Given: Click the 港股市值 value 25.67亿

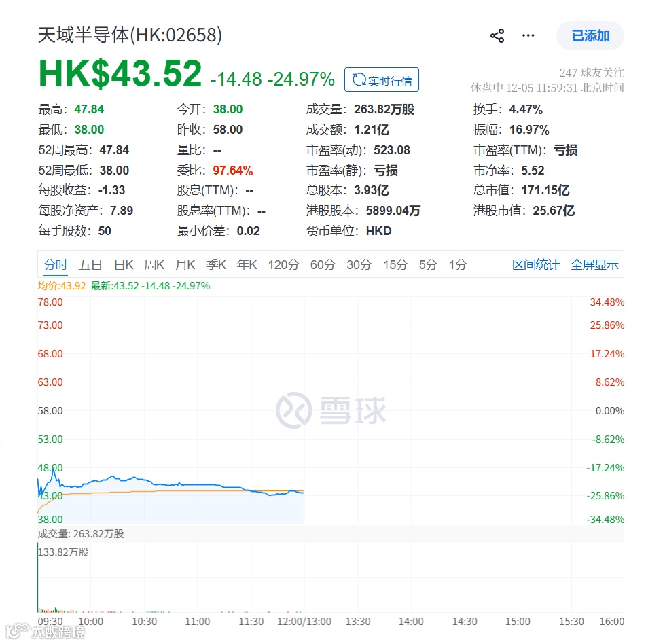Looking at the screenshot, I should [554, 211].
